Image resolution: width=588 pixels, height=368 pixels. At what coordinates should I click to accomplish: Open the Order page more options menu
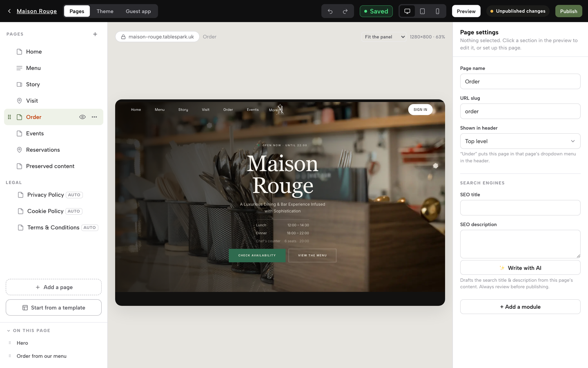pyautogui.click(x=94, y=117)
